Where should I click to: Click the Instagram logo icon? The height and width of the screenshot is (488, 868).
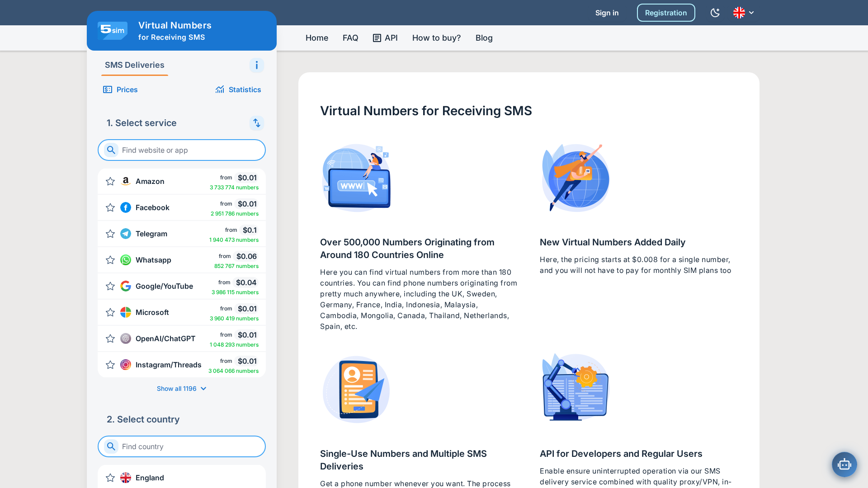click(x=126, y=365)
